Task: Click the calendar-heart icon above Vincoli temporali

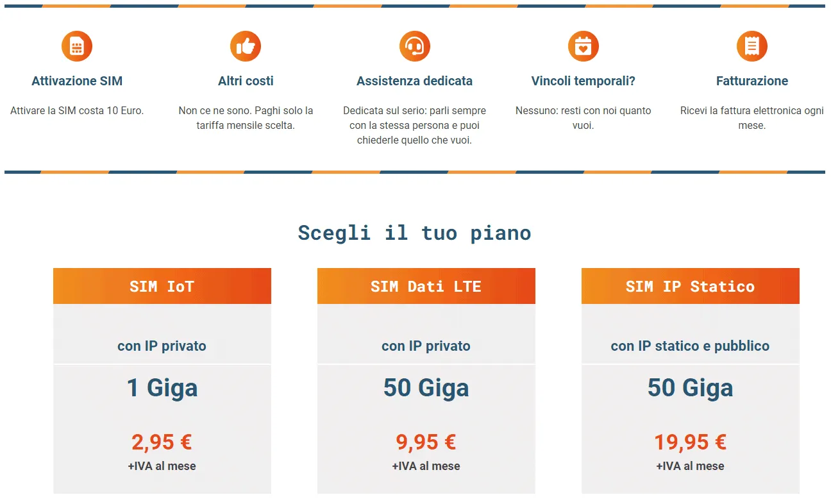Action: 583,46
